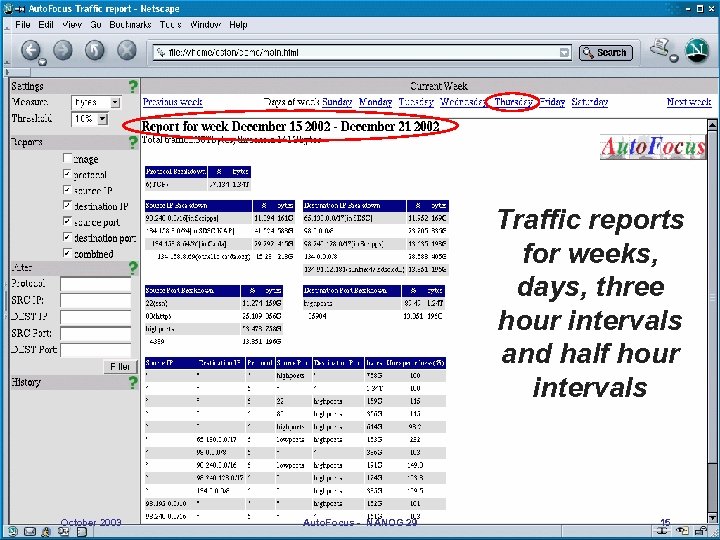The image size is (720, 540).
Task: Toggle the protocol report checkbox
Action: [x=67, y=174]
